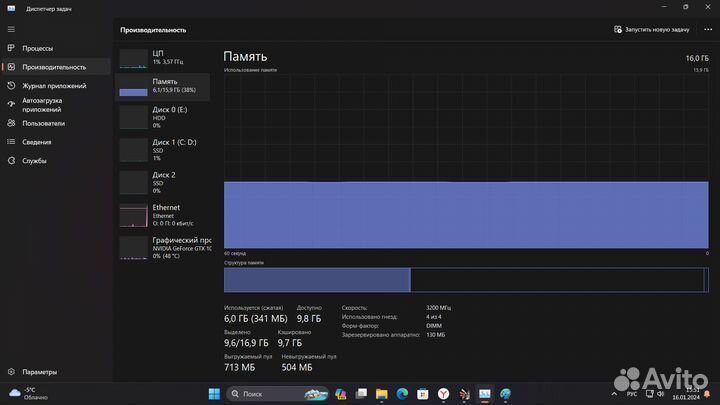
Task: Click the memory usage graph
Action: (466, 162)
